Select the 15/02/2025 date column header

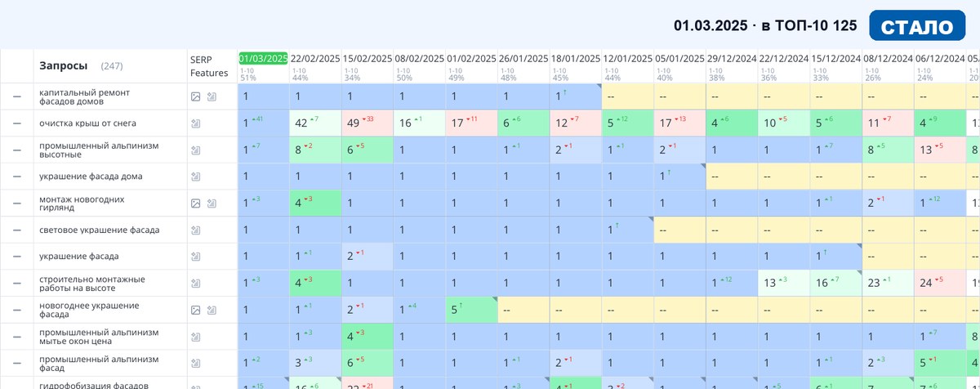pos(367,59)
